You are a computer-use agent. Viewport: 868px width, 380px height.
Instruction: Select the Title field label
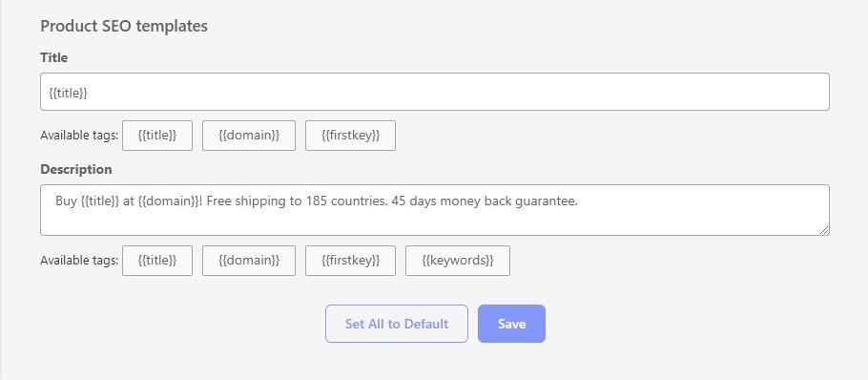54,57
